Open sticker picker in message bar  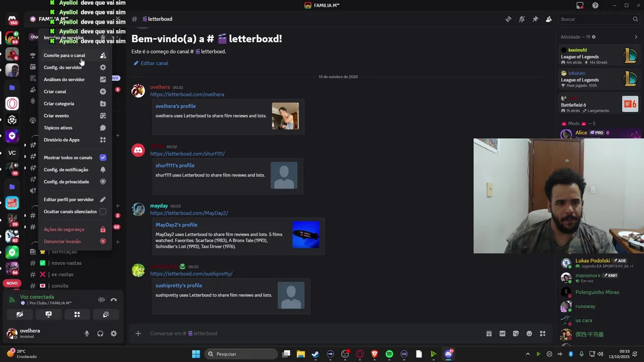pos(516,333)
